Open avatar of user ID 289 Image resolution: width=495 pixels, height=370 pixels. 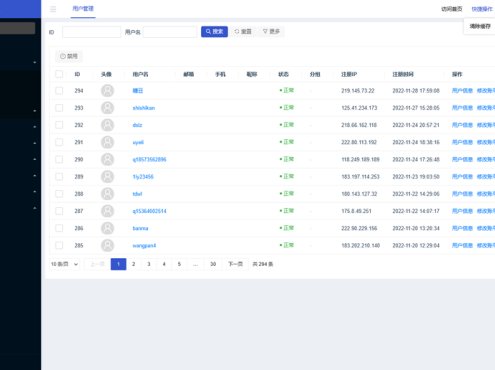coord(107,177)
